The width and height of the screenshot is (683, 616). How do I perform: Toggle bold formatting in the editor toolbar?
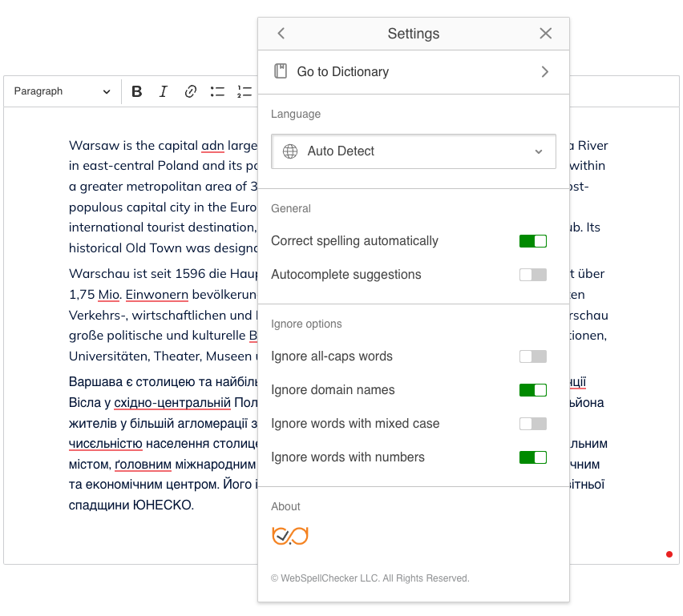point(136,91)
